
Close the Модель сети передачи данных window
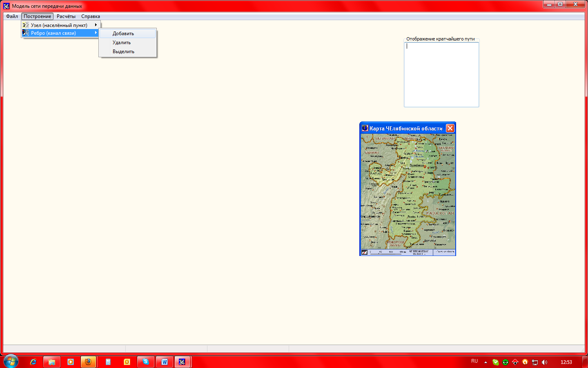(x=576, y=4)
